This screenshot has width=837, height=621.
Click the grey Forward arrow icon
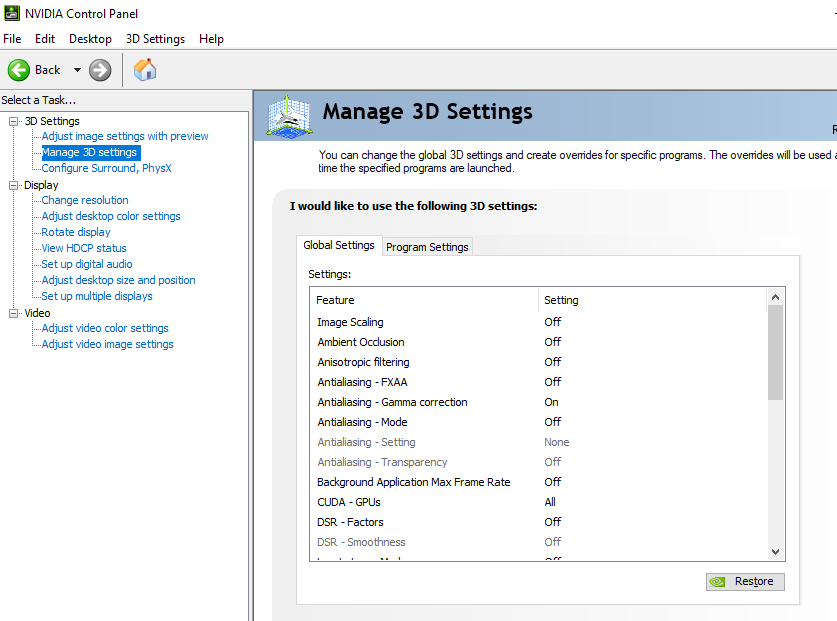(100, 70)
